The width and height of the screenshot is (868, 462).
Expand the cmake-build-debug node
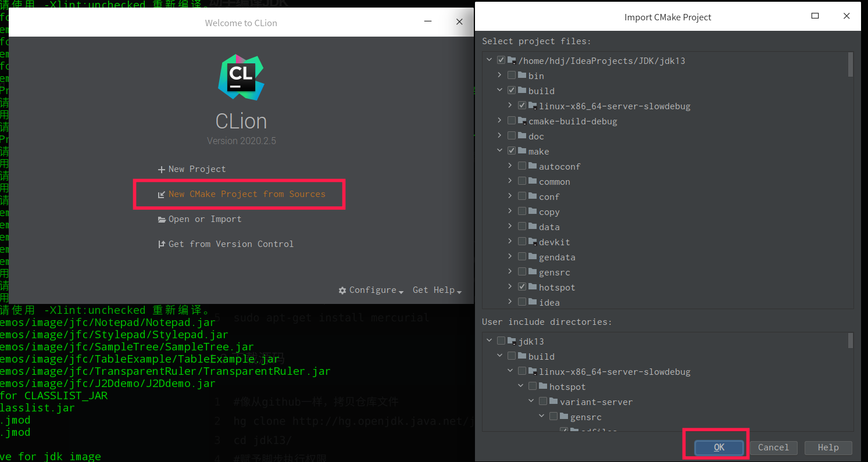[499, 120]
